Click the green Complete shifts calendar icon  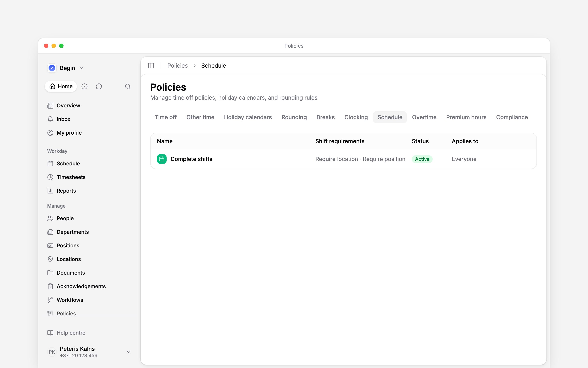pyautogui.click(x=162, y=159)
